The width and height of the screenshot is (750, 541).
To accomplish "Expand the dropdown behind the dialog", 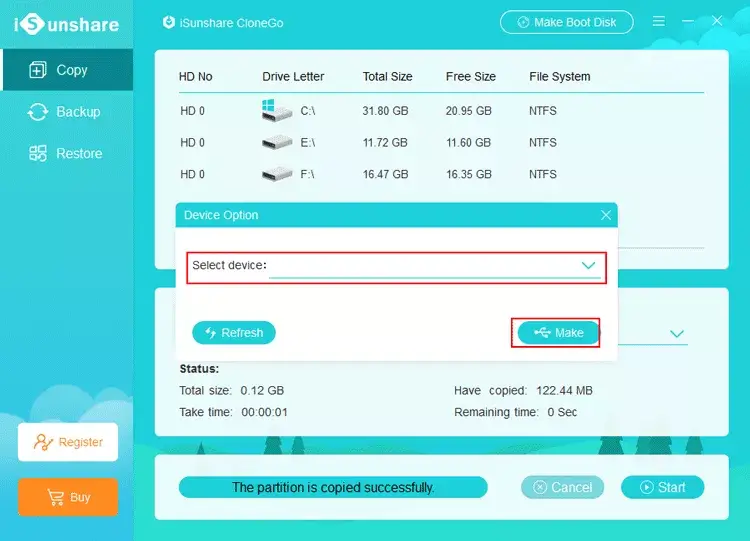I will coord(676,334).
